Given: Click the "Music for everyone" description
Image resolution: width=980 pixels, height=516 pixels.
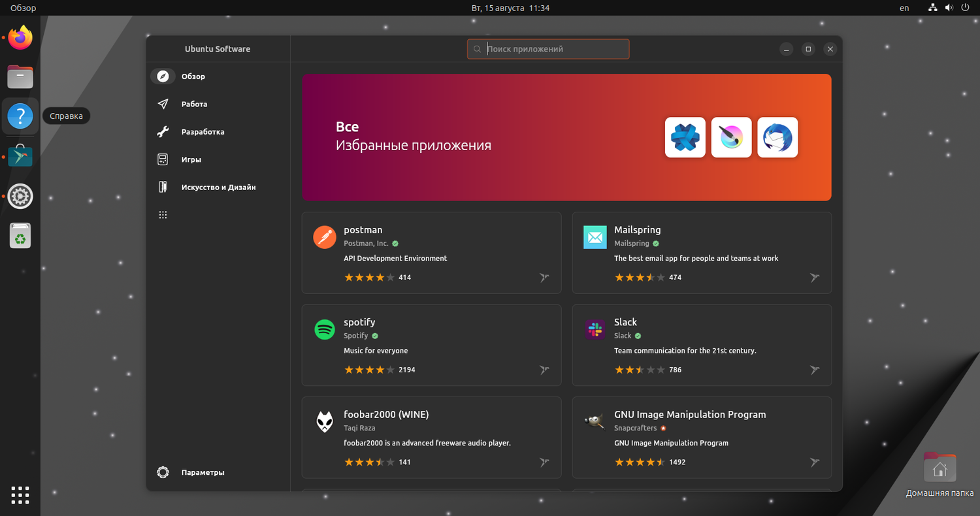Looking at the screenshot, I should [x=376, y=351].
